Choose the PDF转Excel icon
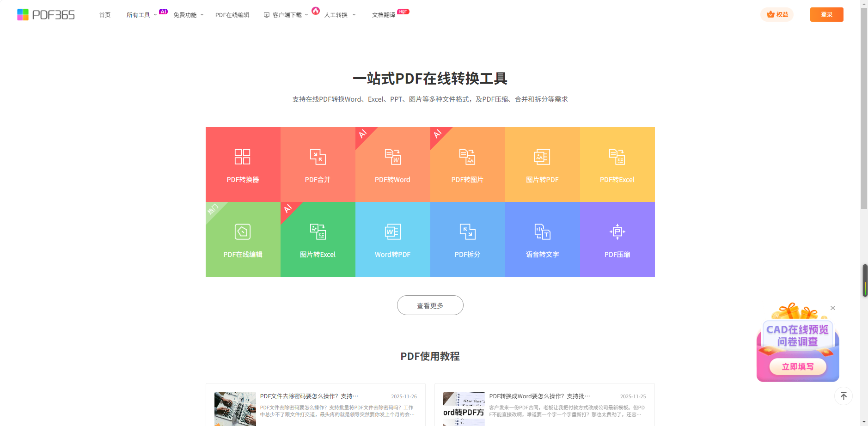868x426 pixels. 617,157
